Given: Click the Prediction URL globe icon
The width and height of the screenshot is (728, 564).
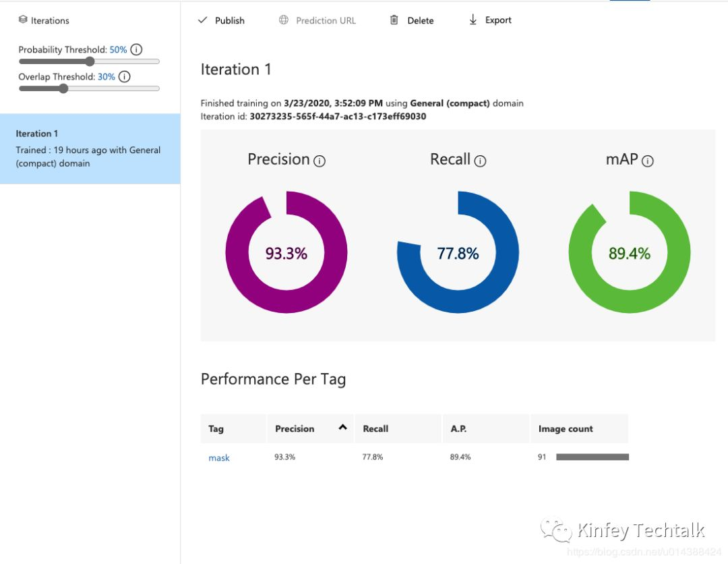Looking at the screenshot, I should pos(284,20).
